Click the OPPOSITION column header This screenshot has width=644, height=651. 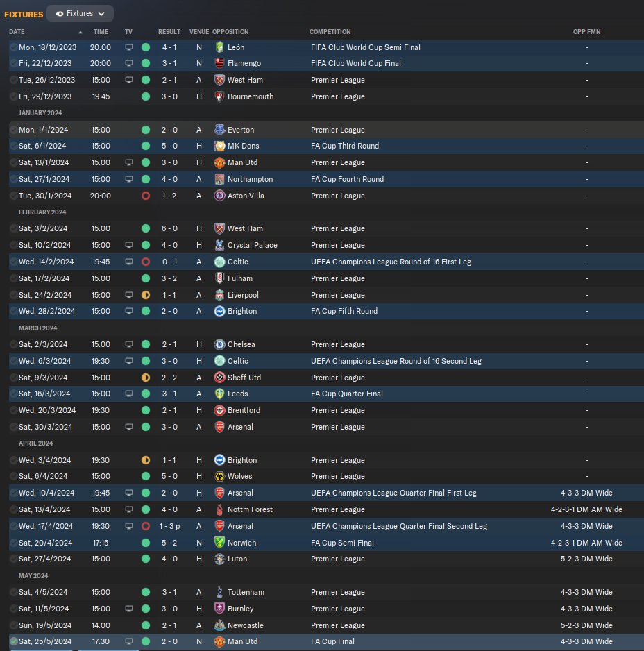(x=230, y=31)
